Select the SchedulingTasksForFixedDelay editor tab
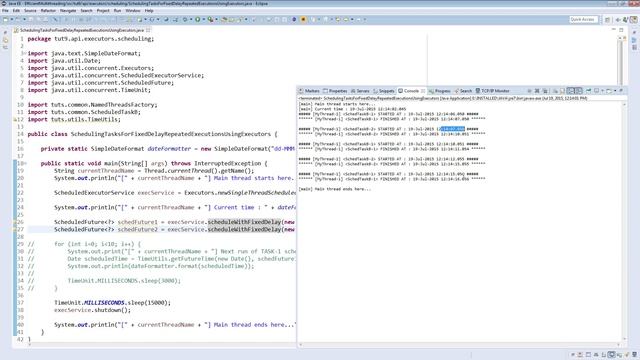Screen dimensions: 640x360 pos(82,30)
